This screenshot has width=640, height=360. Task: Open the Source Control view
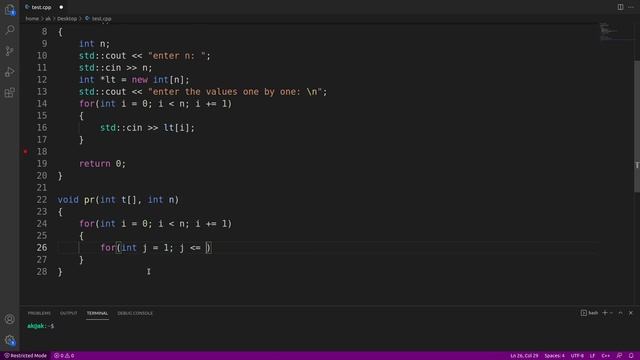(x=10, y=51)
